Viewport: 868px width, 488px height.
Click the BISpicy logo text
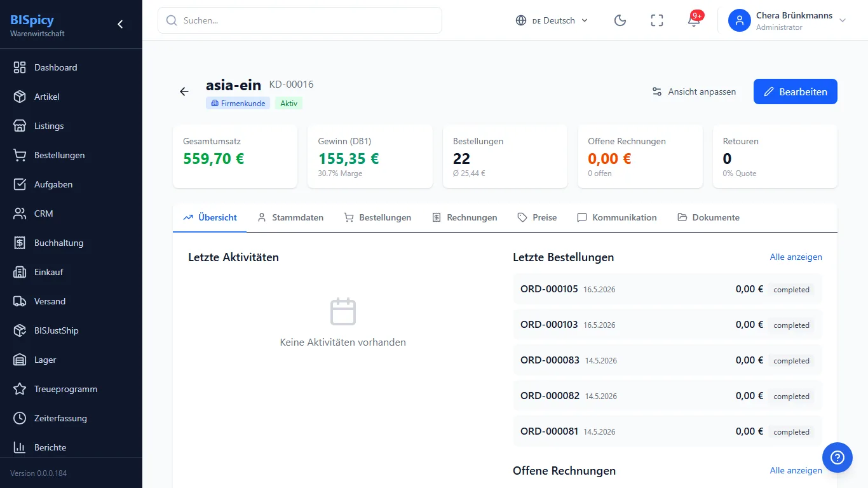tap(32, 20)
